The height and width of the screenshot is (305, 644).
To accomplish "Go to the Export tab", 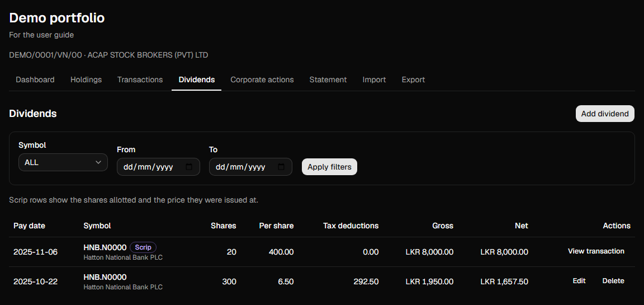I will [413, 79].
